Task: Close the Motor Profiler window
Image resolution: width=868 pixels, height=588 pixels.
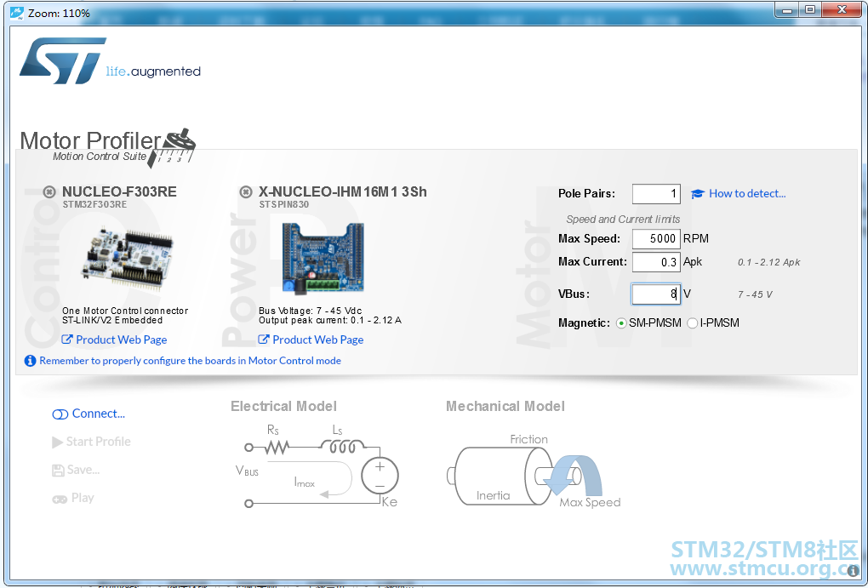Action: tap(842, 10)
